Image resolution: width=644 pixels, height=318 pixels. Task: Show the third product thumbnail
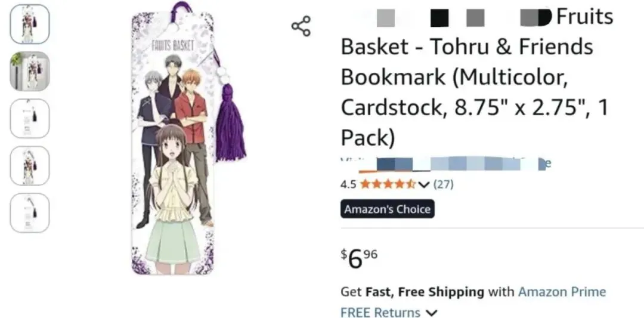point(30,118)
